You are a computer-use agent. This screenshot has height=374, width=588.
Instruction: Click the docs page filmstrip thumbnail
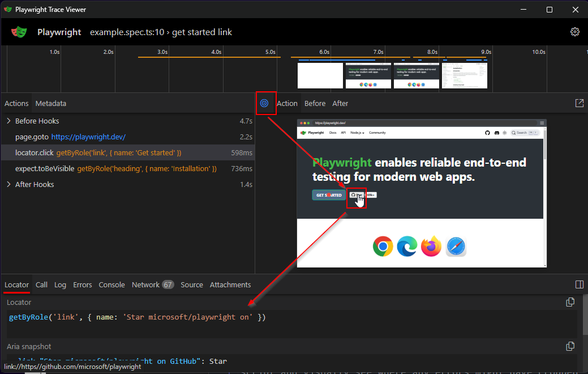coord(465,75)
